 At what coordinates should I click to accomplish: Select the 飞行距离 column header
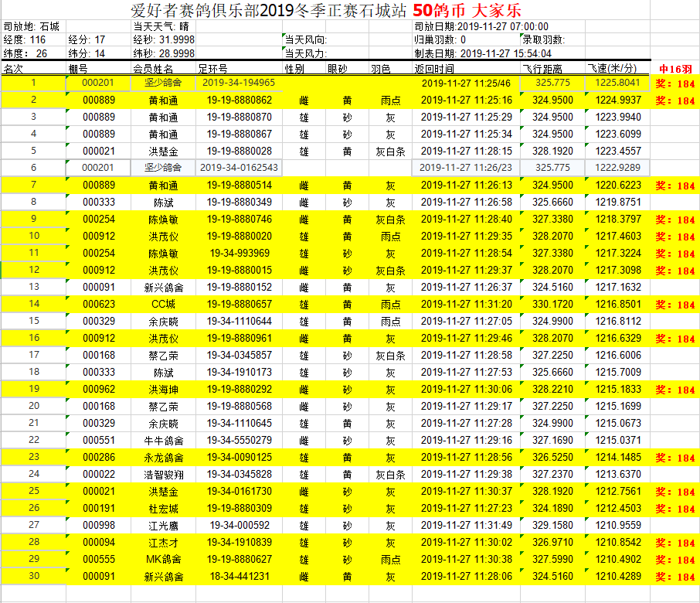tap(543, 69)
